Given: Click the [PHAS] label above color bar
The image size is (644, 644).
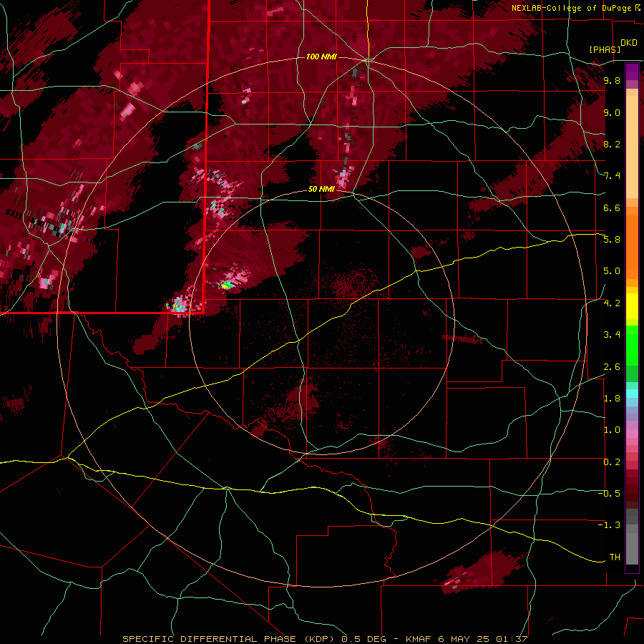Looking at the screenshot, I should (605, 49).
